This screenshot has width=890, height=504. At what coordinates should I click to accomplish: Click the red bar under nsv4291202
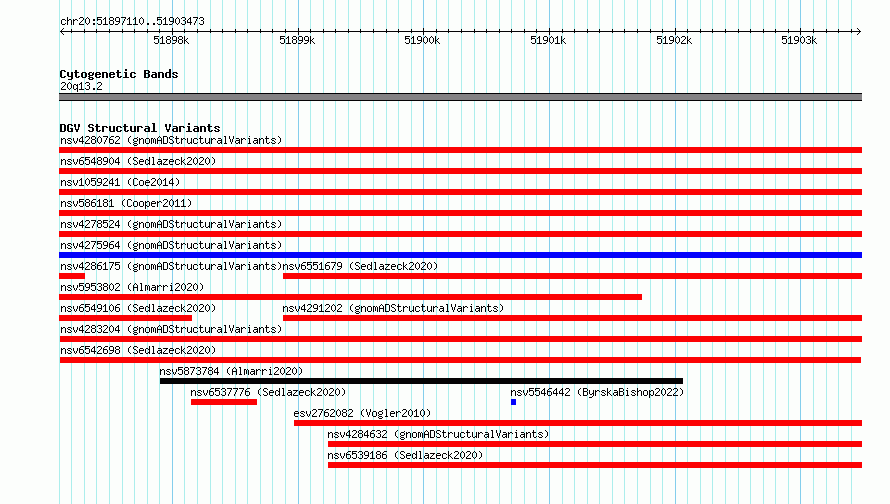pos(572,318)
